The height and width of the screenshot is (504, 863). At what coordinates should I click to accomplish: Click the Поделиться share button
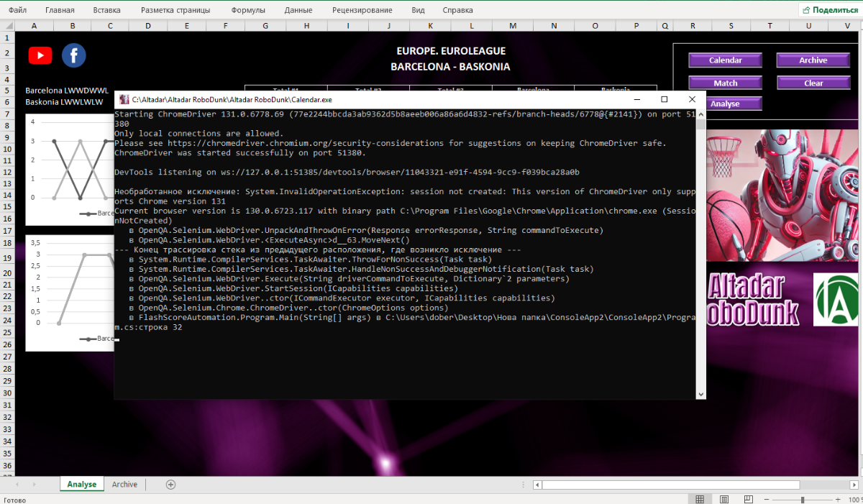pyautogui.click(x=829, y=10)
